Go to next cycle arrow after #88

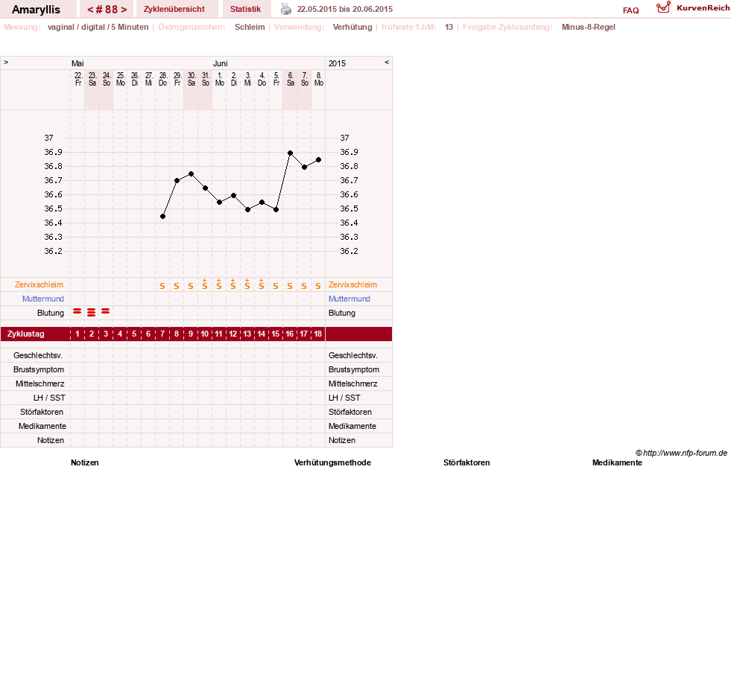(124, 10)
